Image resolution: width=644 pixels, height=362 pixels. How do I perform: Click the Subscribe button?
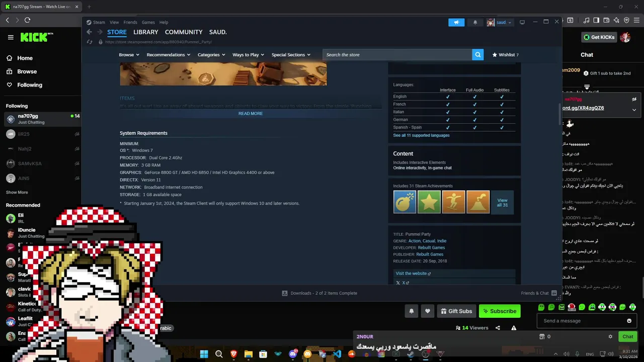500,311
